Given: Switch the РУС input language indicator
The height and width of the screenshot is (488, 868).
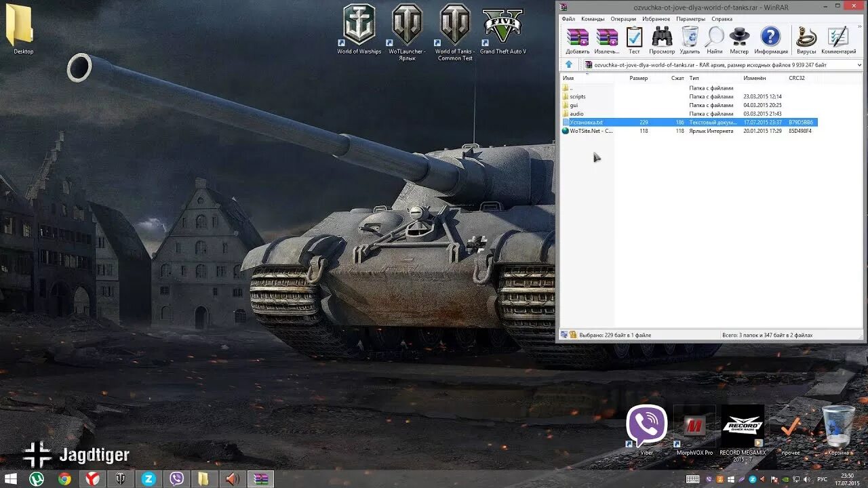Looking at the screenshot, I should 822,479.
